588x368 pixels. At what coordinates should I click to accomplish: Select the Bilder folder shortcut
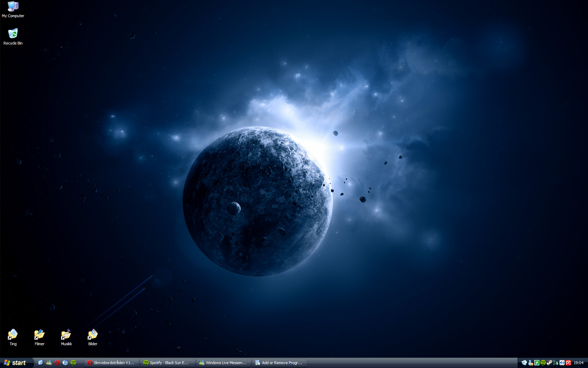pyautogui.click(x=93, y=338)
